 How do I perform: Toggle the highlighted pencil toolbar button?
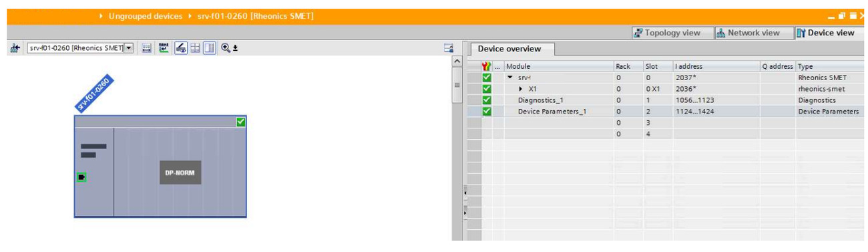(x=180, y=48)
